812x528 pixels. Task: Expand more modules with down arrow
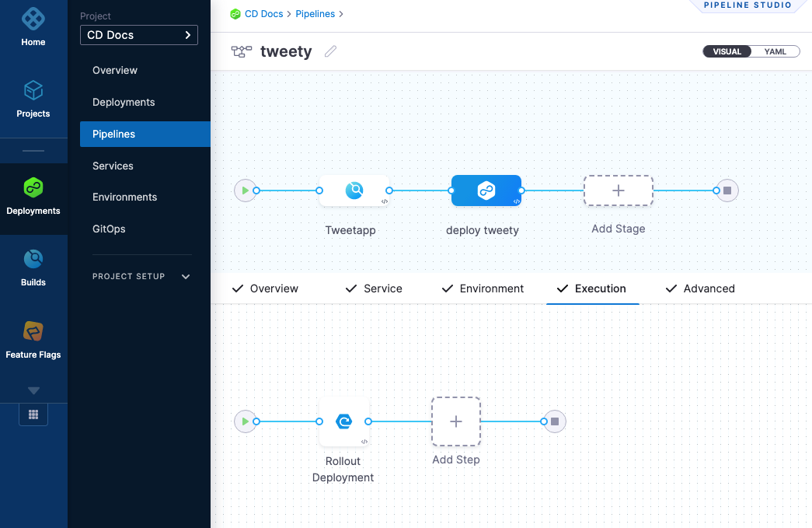point(33,390)
